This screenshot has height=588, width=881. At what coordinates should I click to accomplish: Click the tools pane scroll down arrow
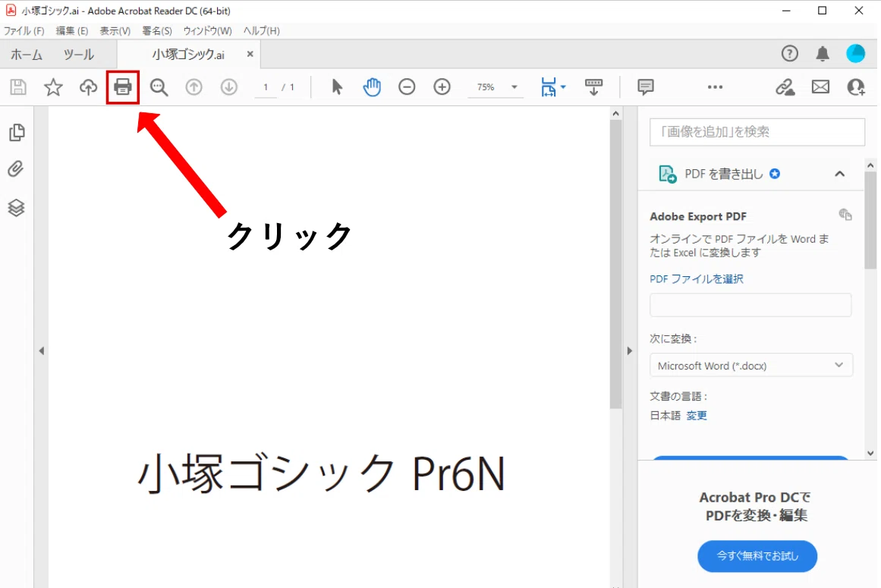(870, 453)
